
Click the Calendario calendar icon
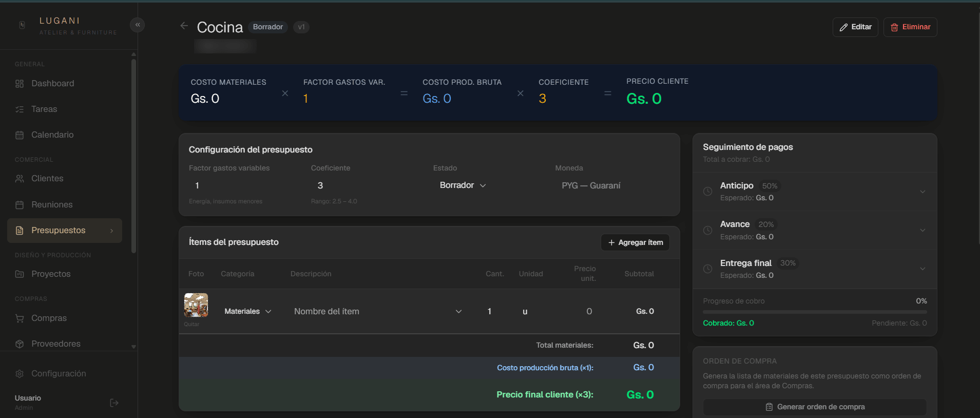tap(20, 135)
